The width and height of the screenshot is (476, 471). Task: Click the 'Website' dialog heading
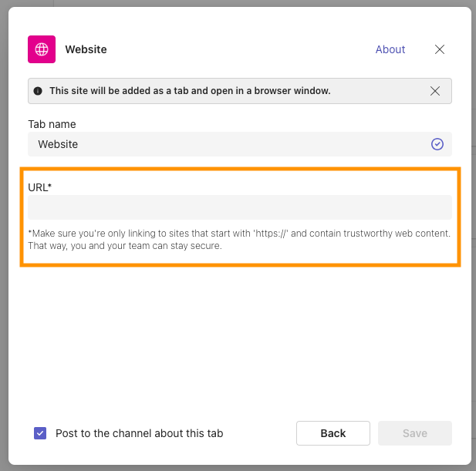point(86,49)
